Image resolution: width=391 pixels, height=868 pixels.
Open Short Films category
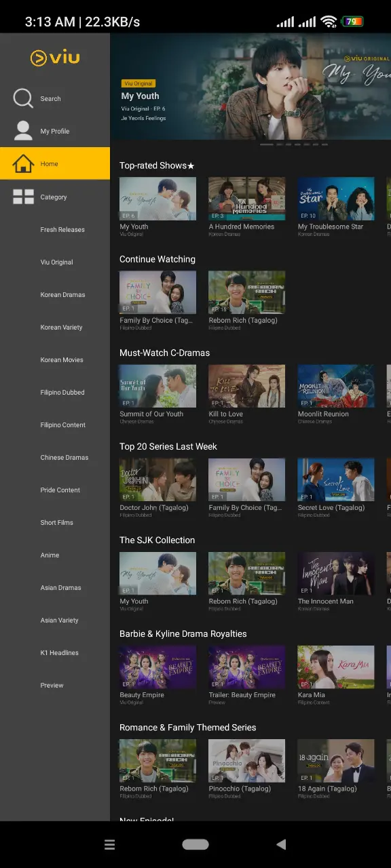click(x=56, y=523)
